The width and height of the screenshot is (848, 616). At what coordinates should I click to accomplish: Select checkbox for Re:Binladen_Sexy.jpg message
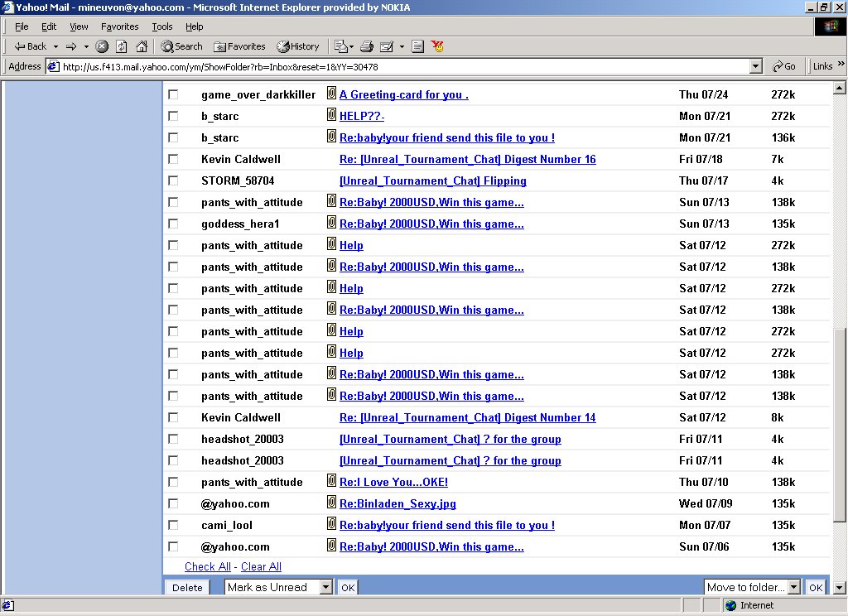pyautogui.click(x=173, y=503)
